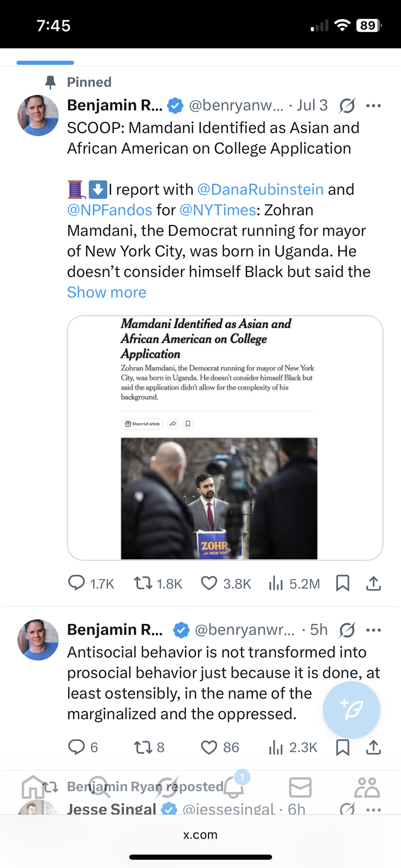The width and height of the screenshot is (401, 868).
Task: Tap the x.com address bar
Action: click(x=200, y=835)
